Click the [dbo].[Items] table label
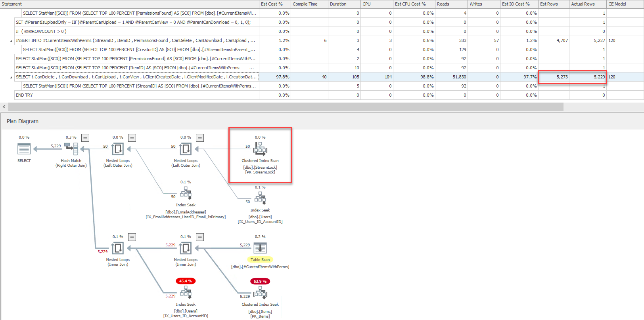 click(x=260, y=311)
